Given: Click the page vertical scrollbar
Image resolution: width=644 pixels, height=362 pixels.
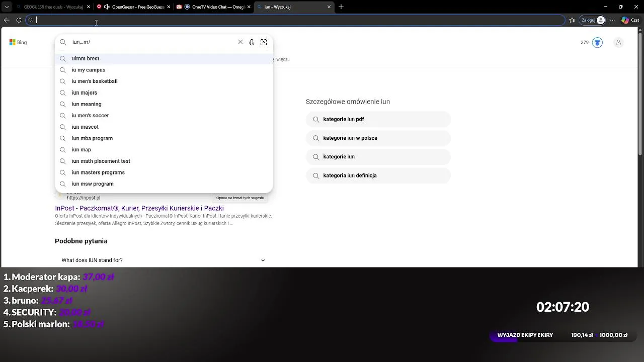Looking at the screenshot, I should [640, 93].
